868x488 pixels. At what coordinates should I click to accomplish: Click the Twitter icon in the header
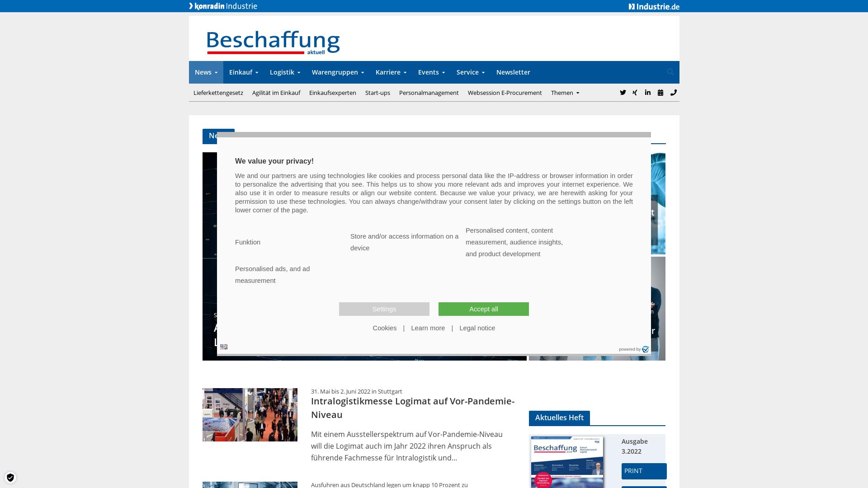623,92
